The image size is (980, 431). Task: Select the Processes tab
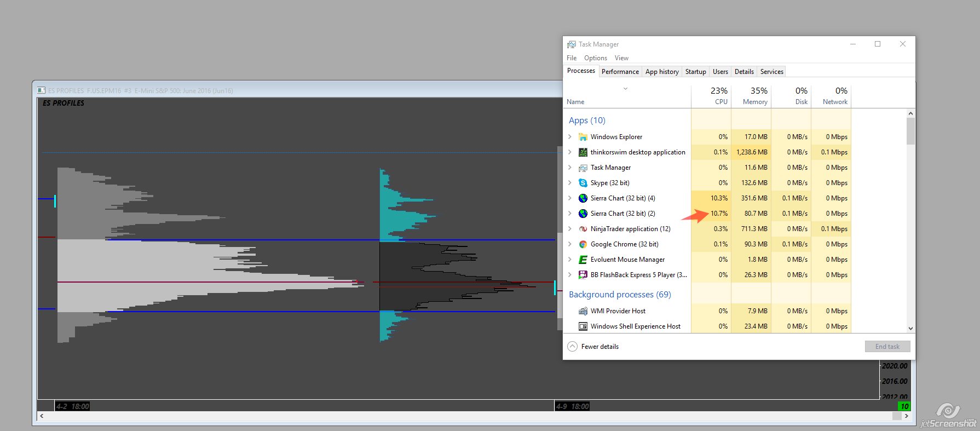click(581, 71)
